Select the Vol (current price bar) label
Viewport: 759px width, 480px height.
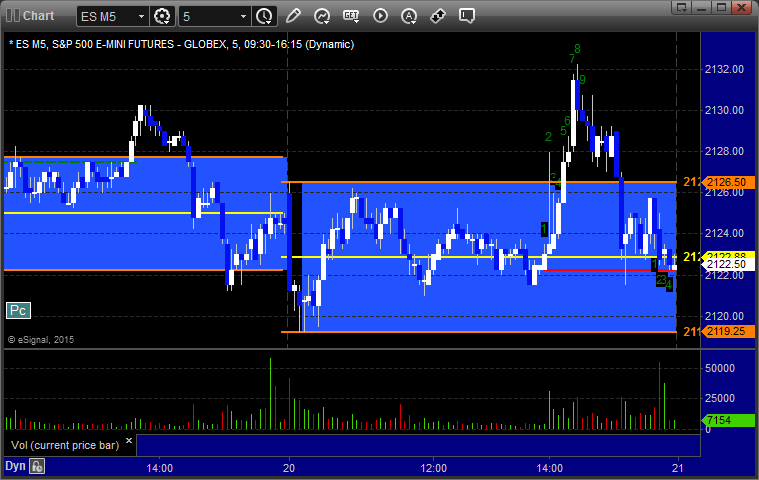(65, 445)
